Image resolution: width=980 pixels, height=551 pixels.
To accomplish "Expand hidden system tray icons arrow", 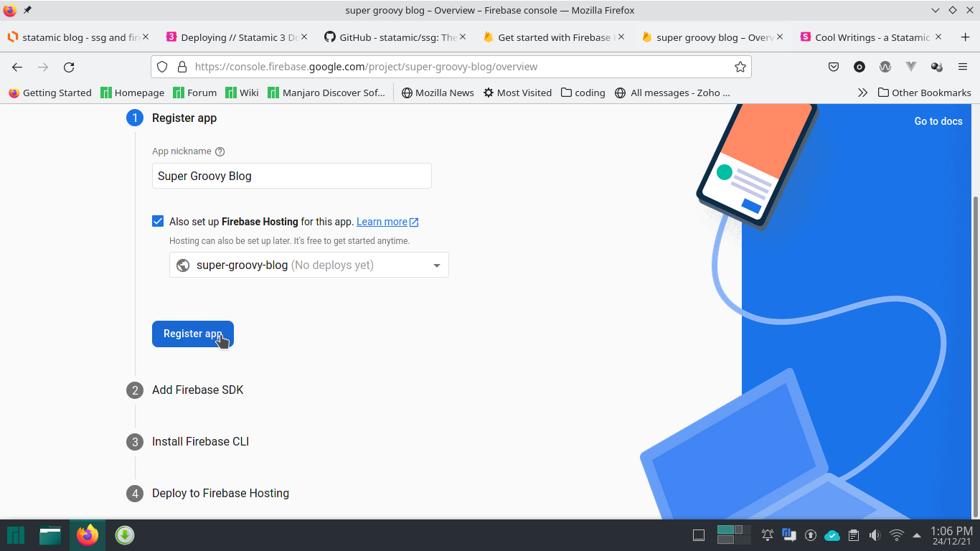I will [916, 535].
